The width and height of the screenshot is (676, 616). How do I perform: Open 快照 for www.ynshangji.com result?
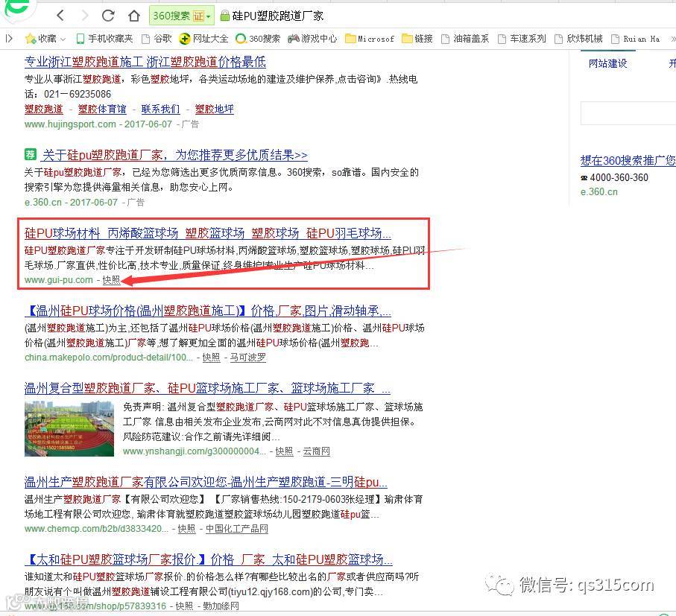tap(284, 451)
